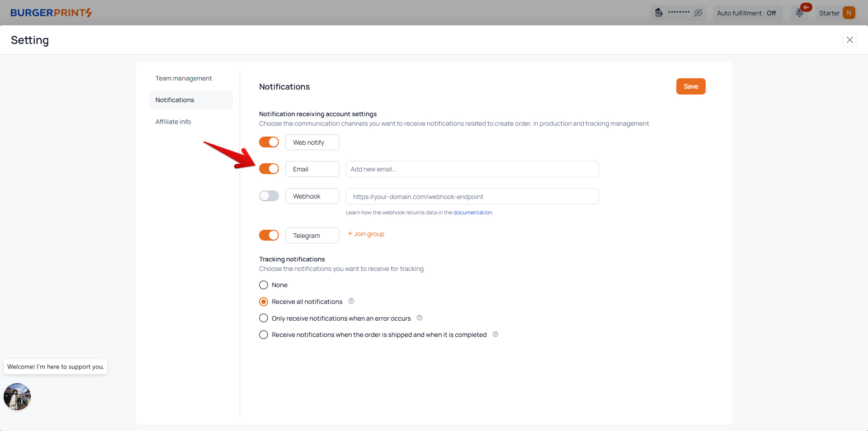Open help tooltip for error-only notifications
This screenshot has width=868, height=431.
[x=420, y=318]
